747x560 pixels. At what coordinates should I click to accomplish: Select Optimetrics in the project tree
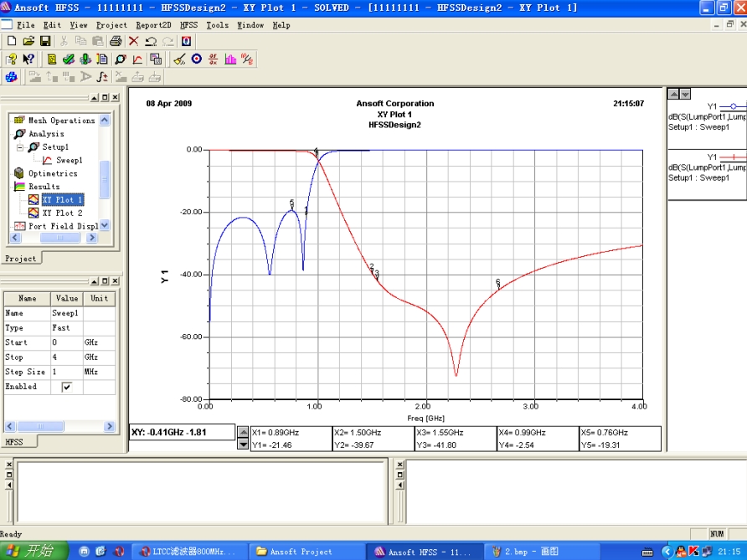(x=53, y=173)
